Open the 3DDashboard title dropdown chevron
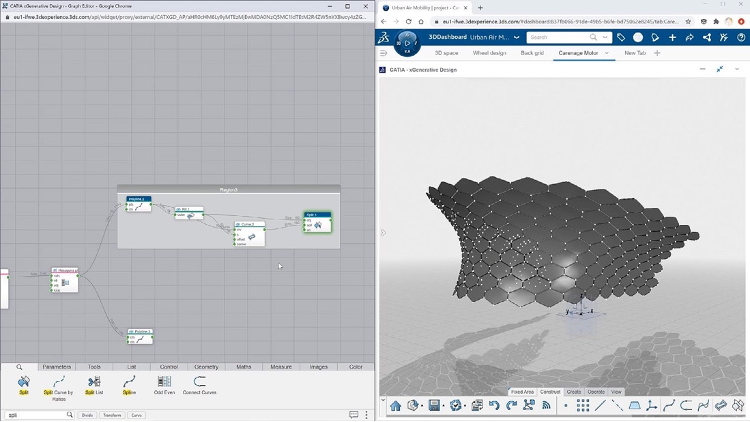This screenshot has width=750, height=422. [x=517, y=37]
